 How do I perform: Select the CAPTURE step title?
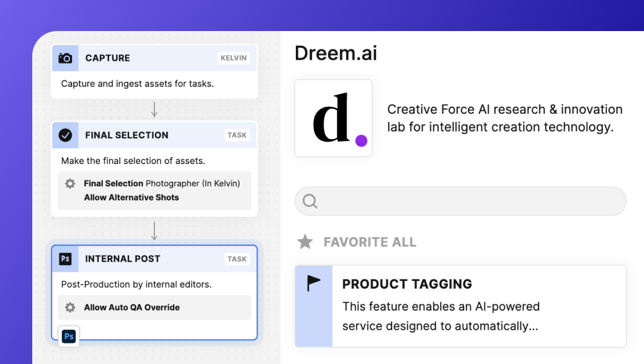point(107,58)
